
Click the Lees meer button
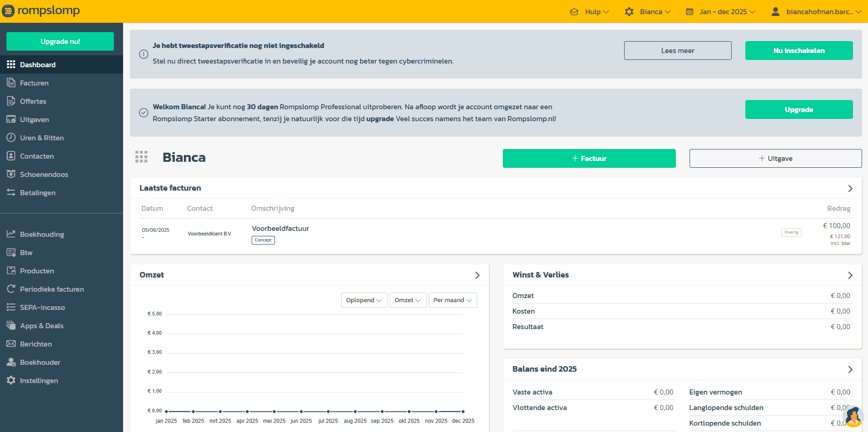pyautogui.click(x=678, y=50)
